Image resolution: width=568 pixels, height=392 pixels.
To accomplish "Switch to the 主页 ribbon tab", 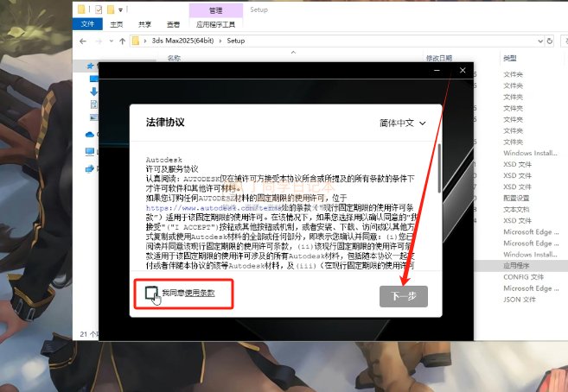I will pyautogui.click(x=117, y=24).
